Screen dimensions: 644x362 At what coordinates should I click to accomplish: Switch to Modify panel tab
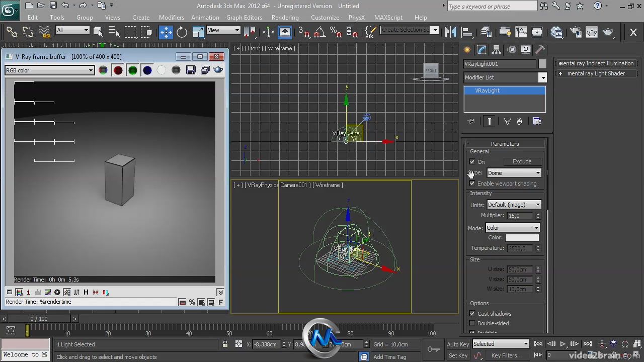click(x=482, y=50)
